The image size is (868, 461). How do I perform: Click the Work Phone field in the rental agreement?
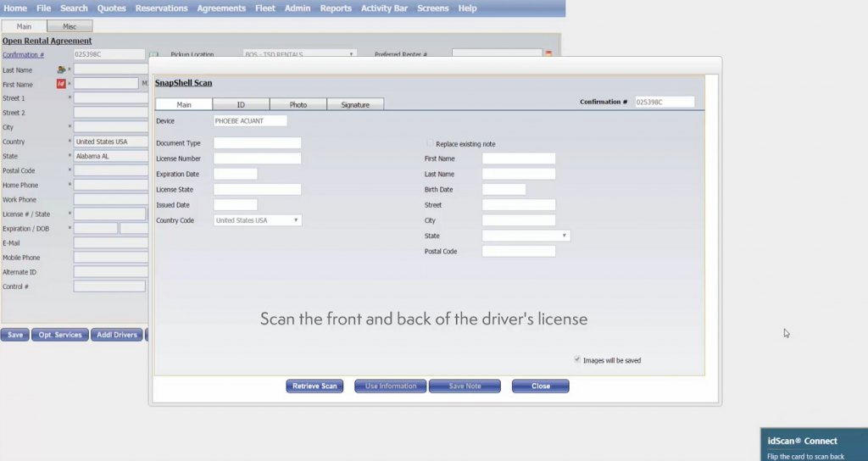tap(111, 199)
